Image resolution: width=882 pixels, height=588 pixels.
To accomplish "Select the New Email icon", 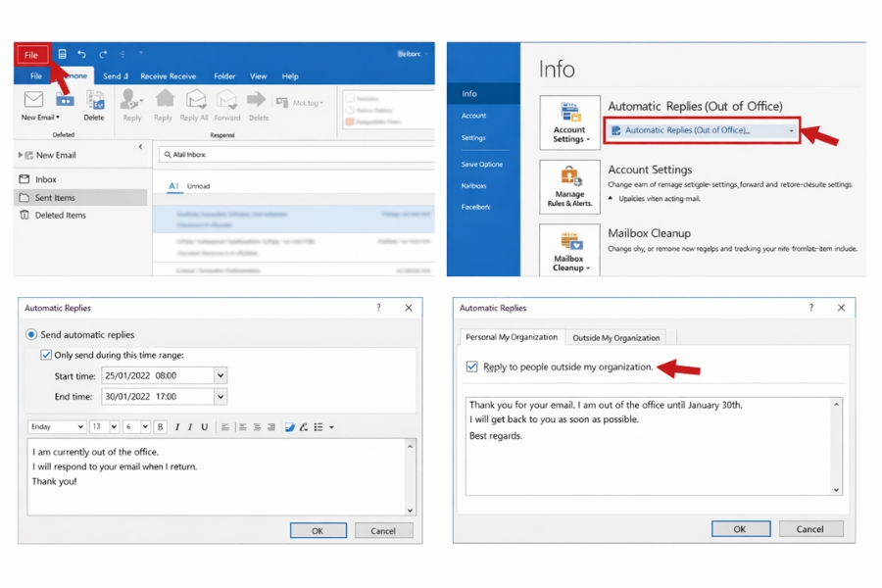I will coord(34,101).
